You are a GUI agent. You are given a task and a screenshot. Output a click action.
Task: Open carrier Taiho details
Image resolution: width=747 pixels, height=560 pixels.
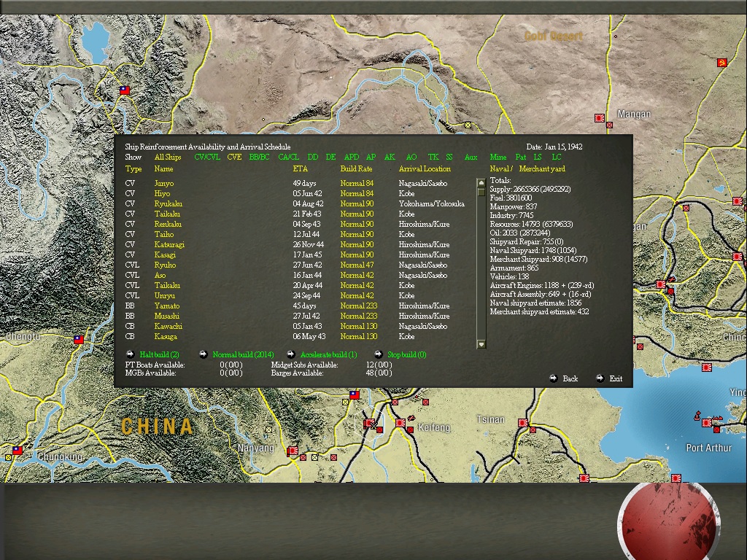point(164,234)
